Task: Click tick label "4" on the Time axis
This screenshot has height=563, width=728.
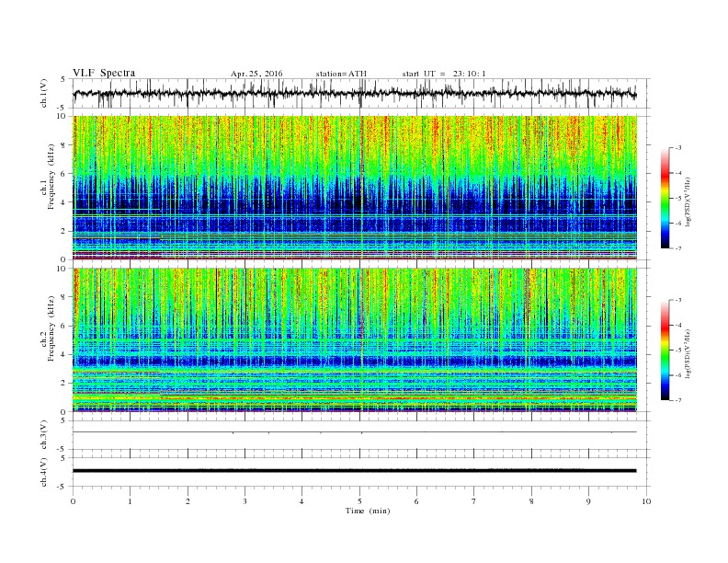Action: 301,501
